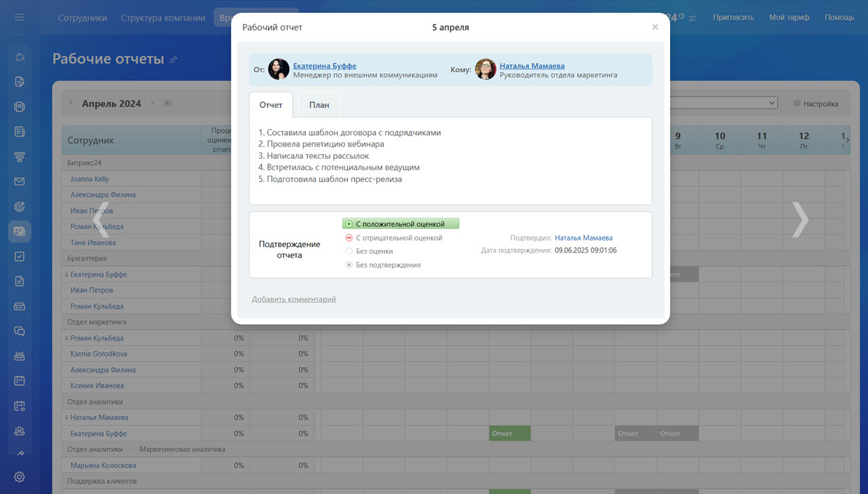
Task: Switch to the План tab
Action: (x=319, y=105)
